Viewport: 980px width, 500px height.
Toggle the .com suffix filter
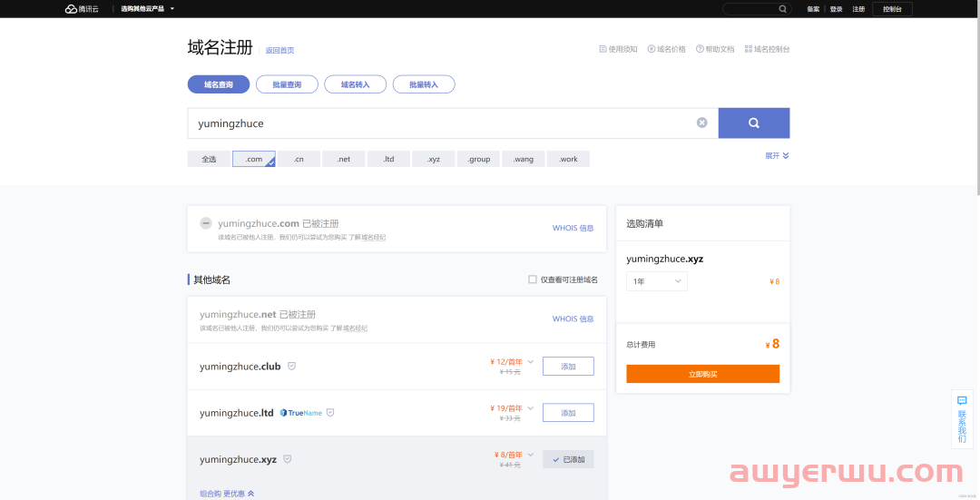[x=254, y=159]
